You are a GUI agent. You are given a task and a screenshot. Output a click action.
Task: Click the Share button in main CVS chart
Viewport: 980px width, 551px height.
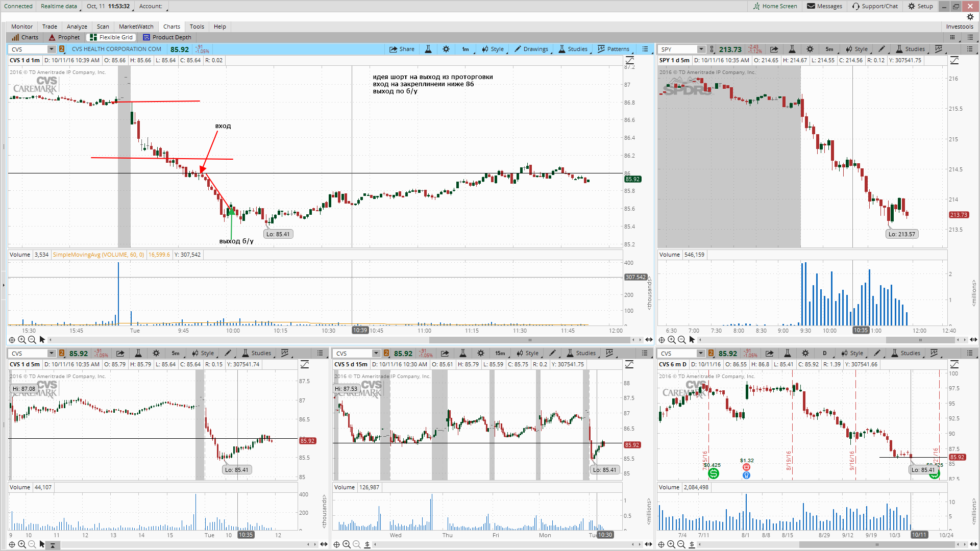tap(402, 49)
